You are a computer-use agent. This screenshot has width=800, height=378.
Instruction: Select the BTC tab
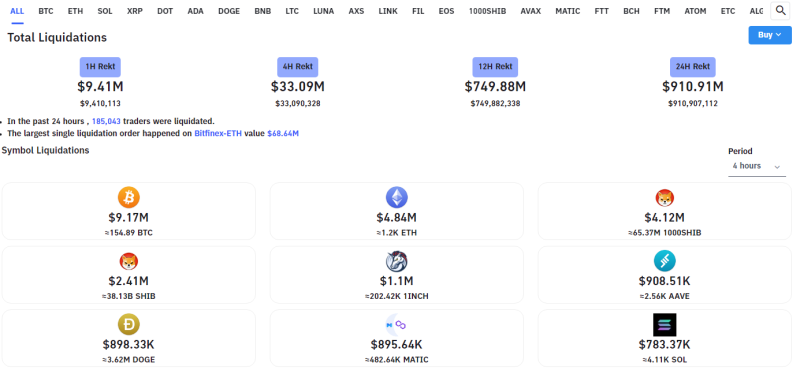45,11
